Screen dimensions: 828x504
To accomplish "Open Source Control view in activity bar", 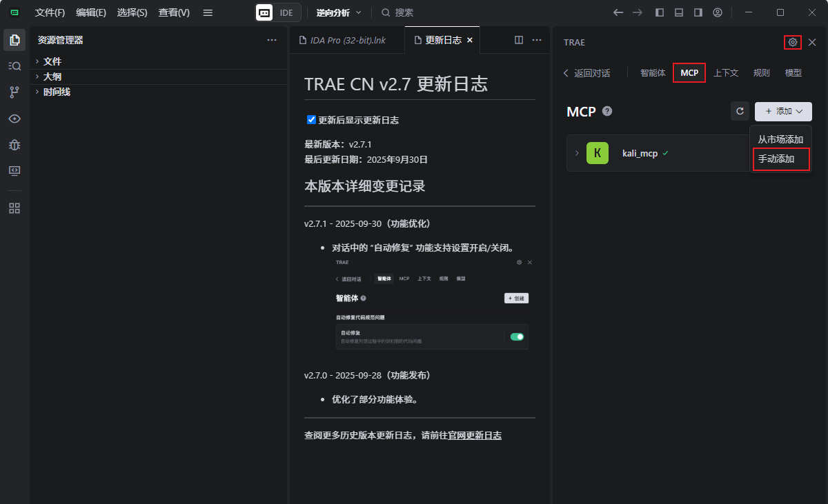I will click(14, 92).
